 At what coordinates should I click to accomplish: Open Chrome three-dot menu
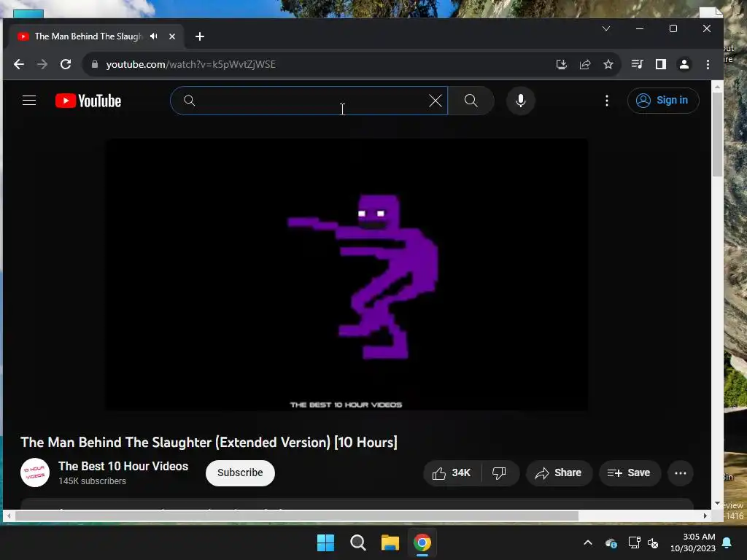coord(708,64)
